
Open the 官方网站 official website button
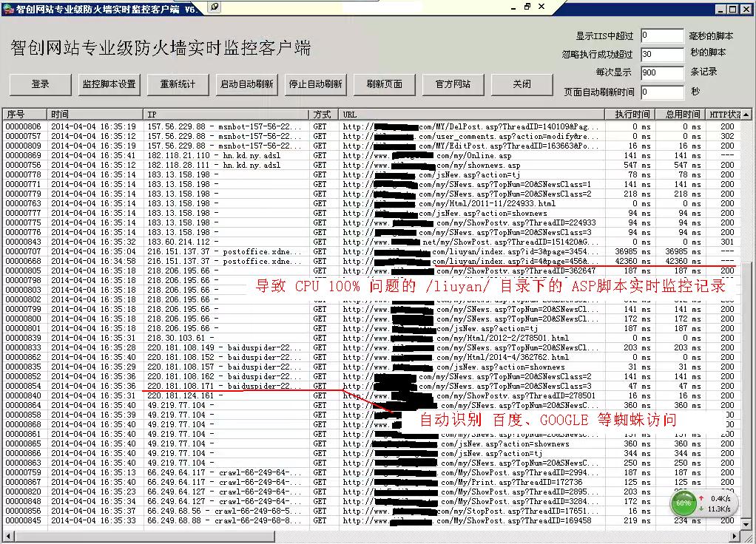point(453,84)
